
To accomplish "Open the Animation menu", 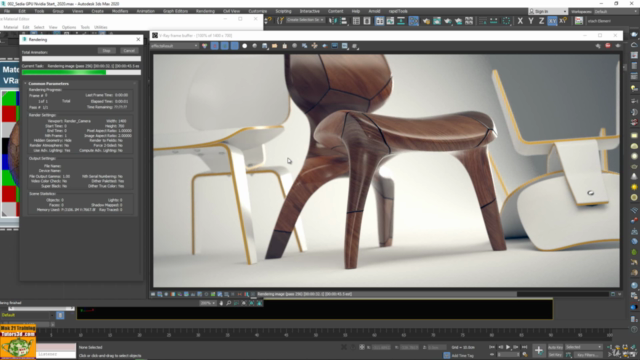I will click(x=145, y=11).
